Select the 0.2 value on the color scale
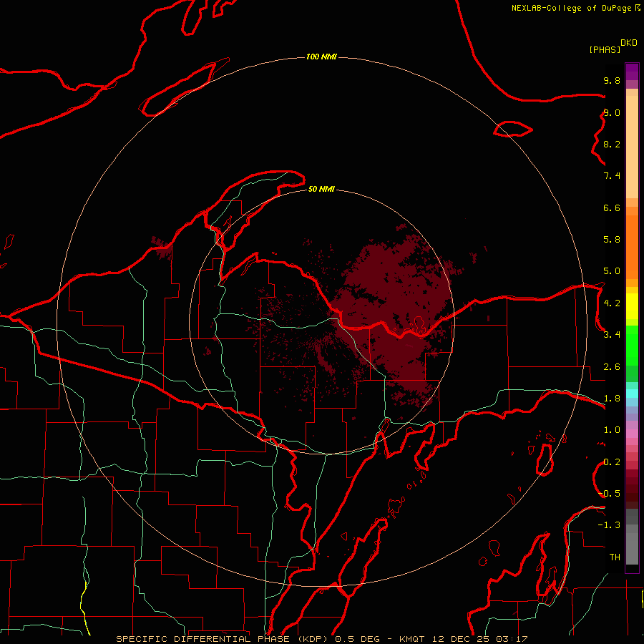 (x=612, y=462)
